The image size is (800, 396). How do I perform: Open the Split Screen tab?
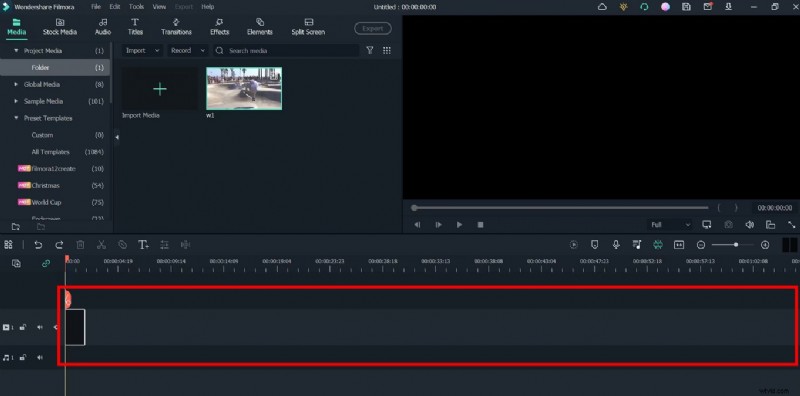tap(308, 27)
